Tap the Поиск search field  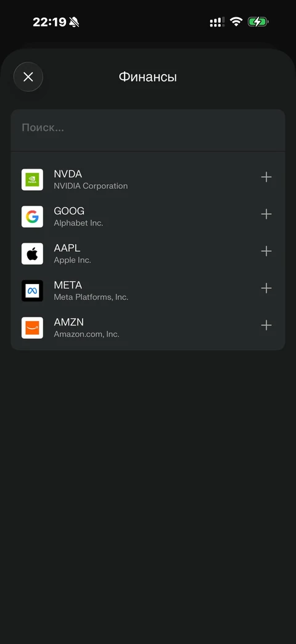point(147,128)
